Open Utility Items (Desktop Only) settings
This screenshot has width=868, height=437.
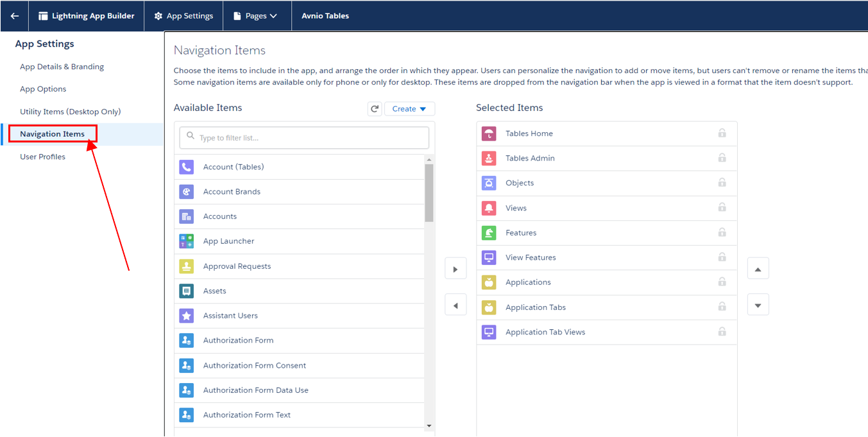(71, 112)
